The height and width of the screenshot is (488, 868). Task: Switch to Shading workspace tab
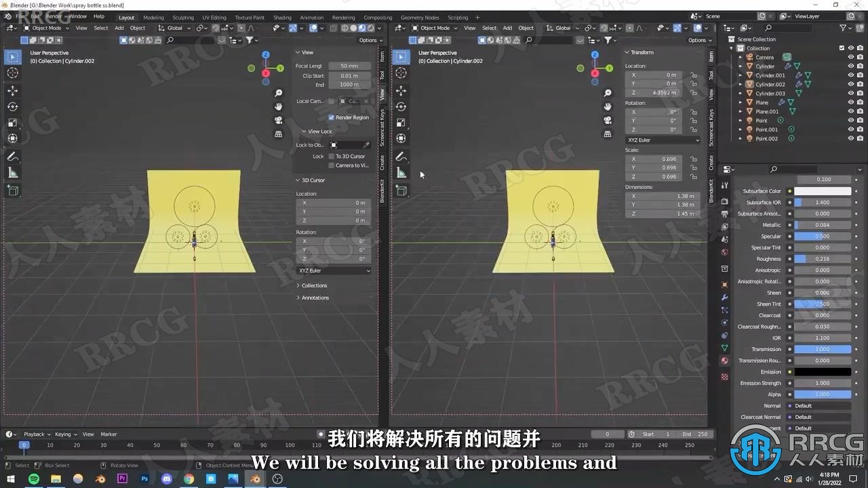coord(282,18)
